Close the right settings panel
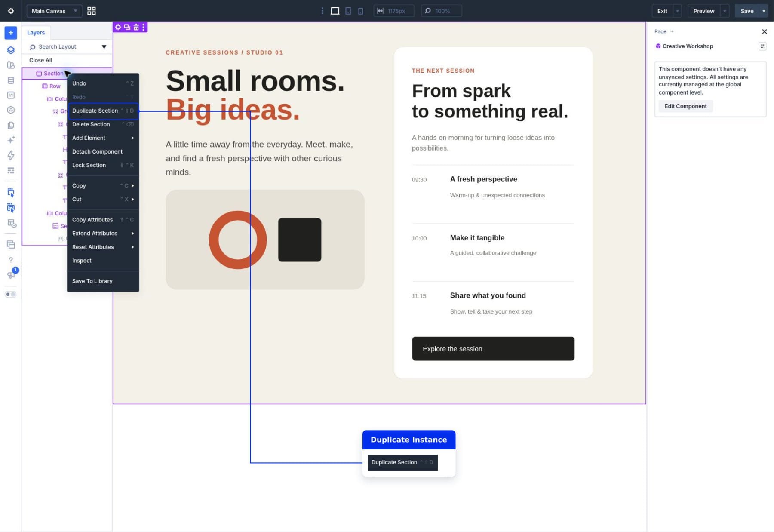 (764, 31)
